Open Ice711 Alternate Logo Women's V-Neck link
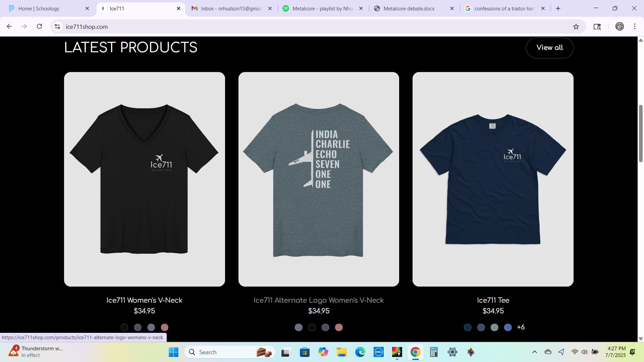644x362 pixels. (x=319, y=300)
